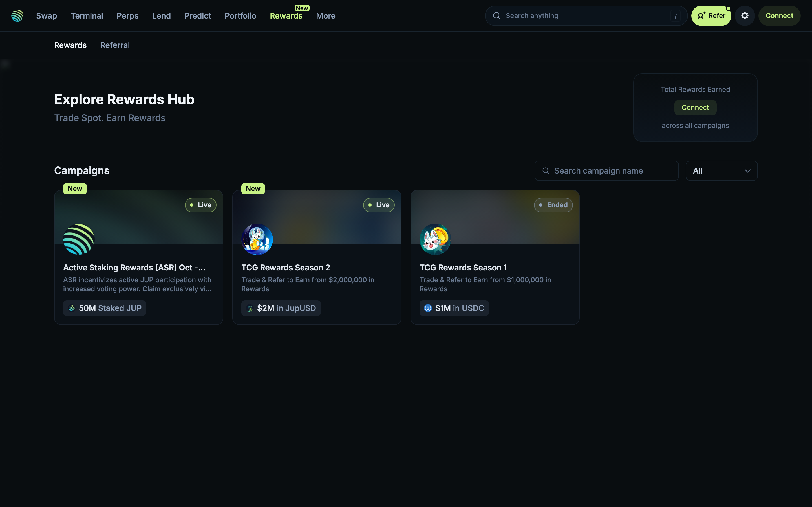812x507 pixels.
Task: Go to the Portfolio page
Action: (240, 16)
